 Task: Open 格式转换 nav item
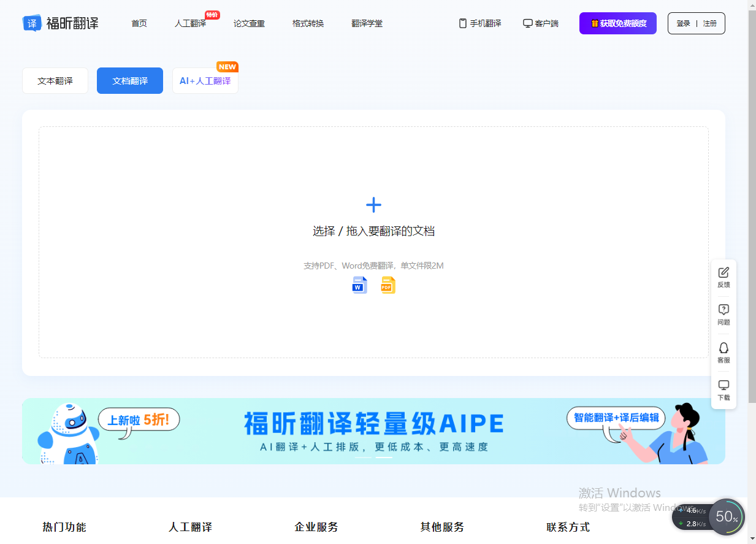click(308, 23)
